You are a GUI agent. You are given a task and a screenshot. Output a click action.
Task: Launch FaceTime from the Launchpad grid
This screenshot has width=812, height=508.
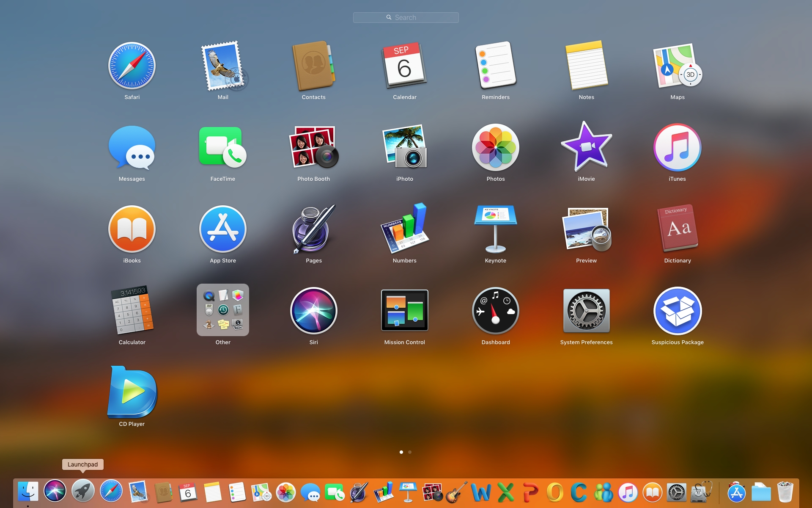tap(223, 147)
